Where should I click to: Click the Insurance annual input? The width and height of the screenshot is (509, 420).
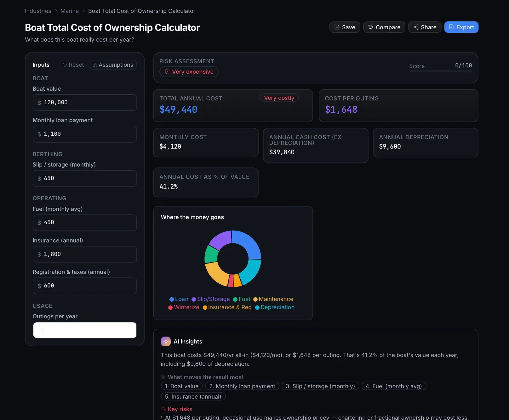85,254
